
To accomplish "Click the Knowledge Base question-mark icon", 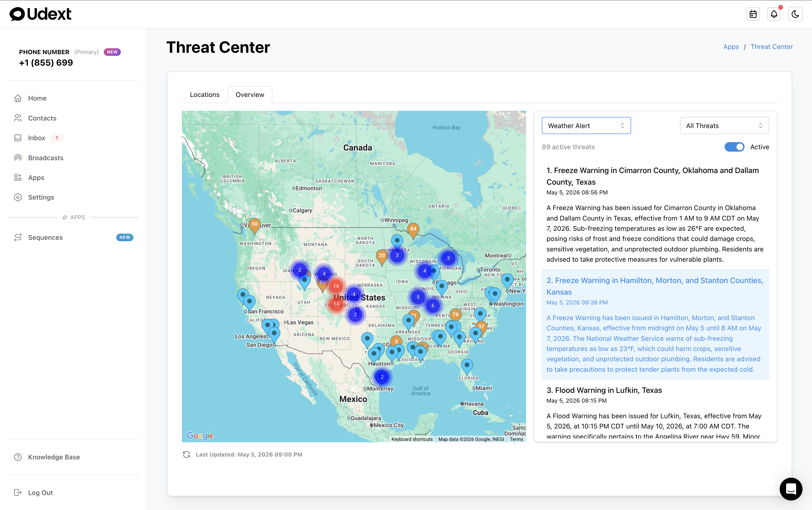I will (x=18, y=457).
